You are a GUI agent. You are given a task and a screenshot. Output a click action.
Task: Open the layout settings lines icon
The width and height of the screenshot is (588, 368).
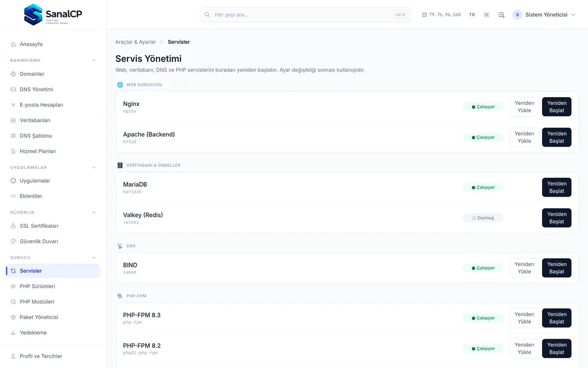(501, 15)
